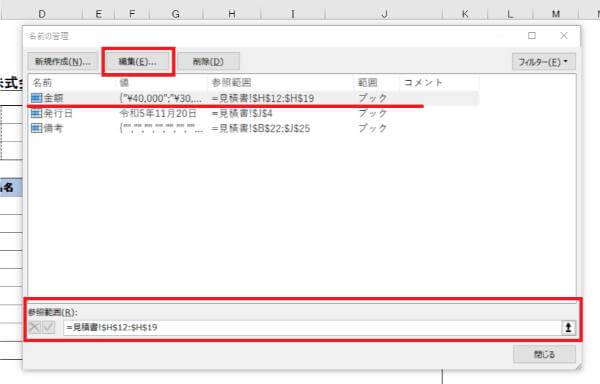Open the フィルター(F) dropdown
Viewport: 600px width, 384px height.
(x=543, y=62)
